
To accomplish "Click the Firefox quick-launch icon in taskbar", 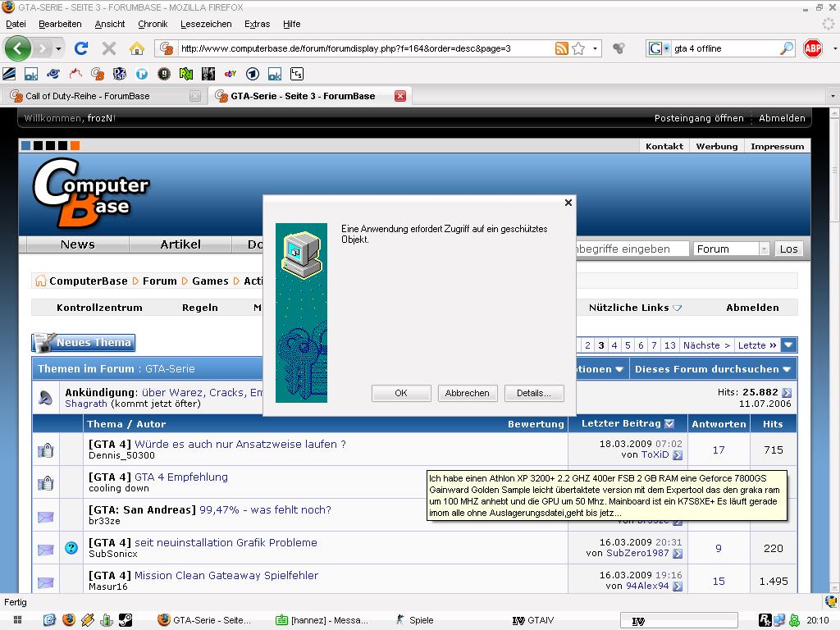I will pos(69,620).
